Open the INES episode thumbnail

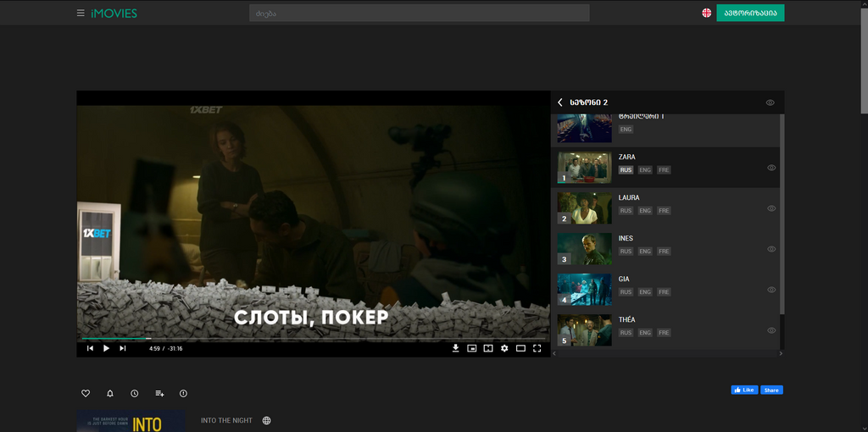tap(585, 249)
